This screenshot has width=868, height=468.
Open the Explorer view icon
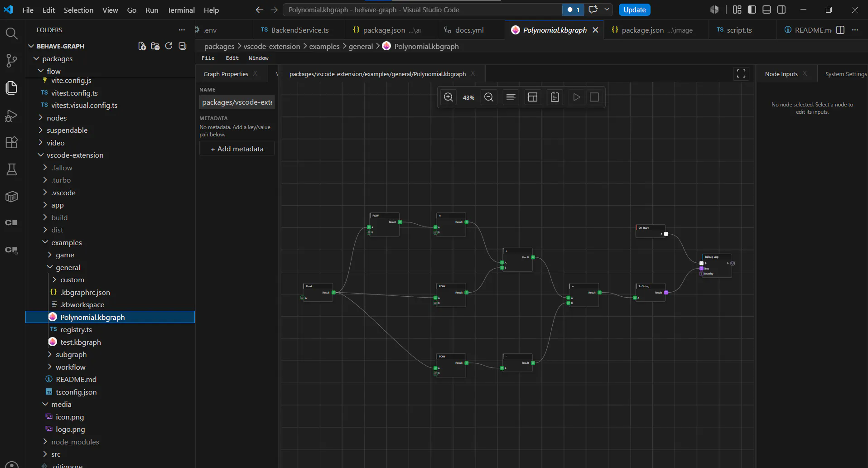(x=11, y=88)
